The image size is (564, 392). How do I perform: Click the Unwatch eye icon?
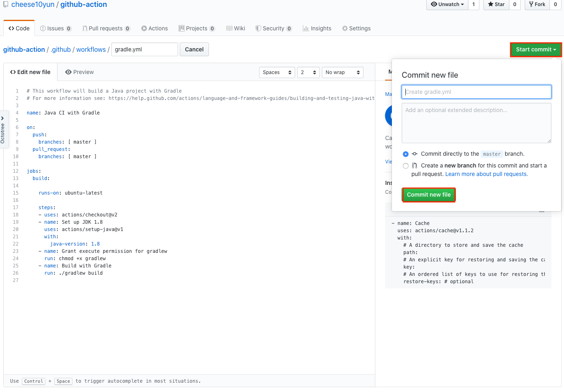pyautogui.click(x=434, y=4)
